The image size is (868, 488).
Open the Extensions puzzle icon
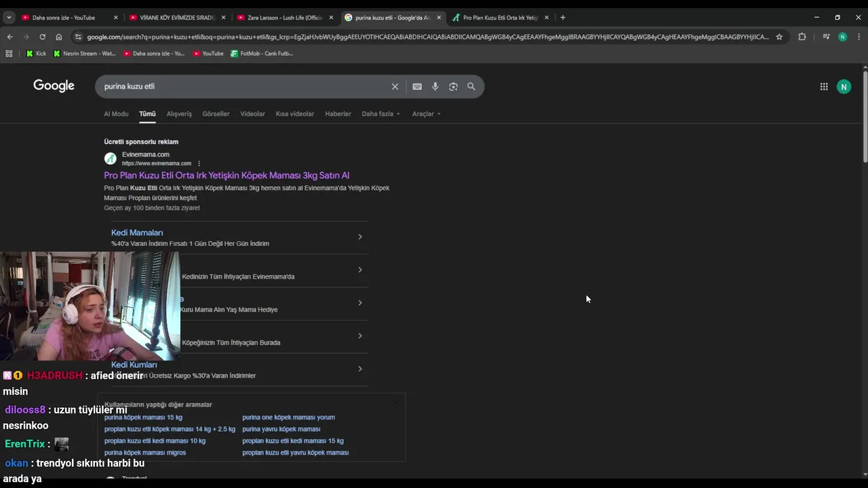click(802, 37)
